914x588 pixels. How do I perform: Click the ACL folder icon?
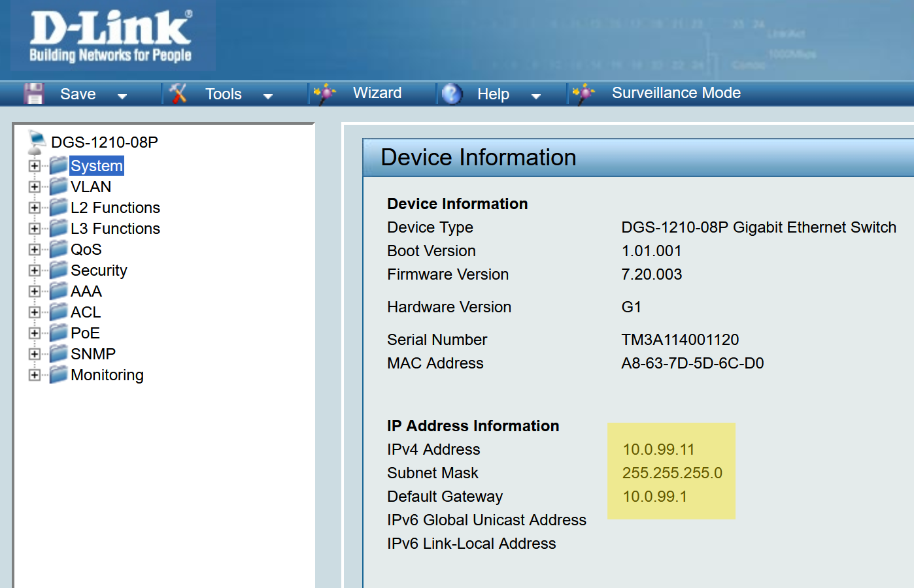(x=59, y=312)
